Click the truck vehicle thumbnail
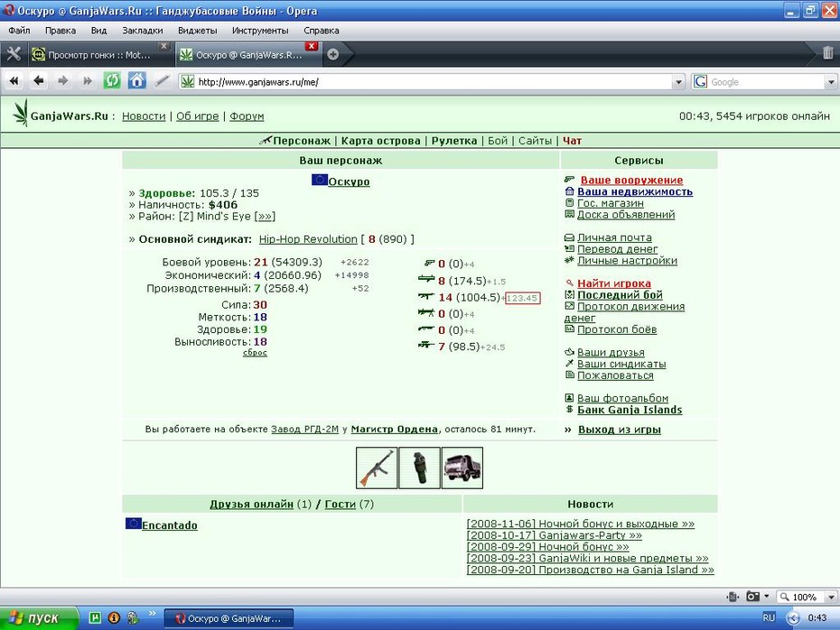840x630 pixels. 462,468
